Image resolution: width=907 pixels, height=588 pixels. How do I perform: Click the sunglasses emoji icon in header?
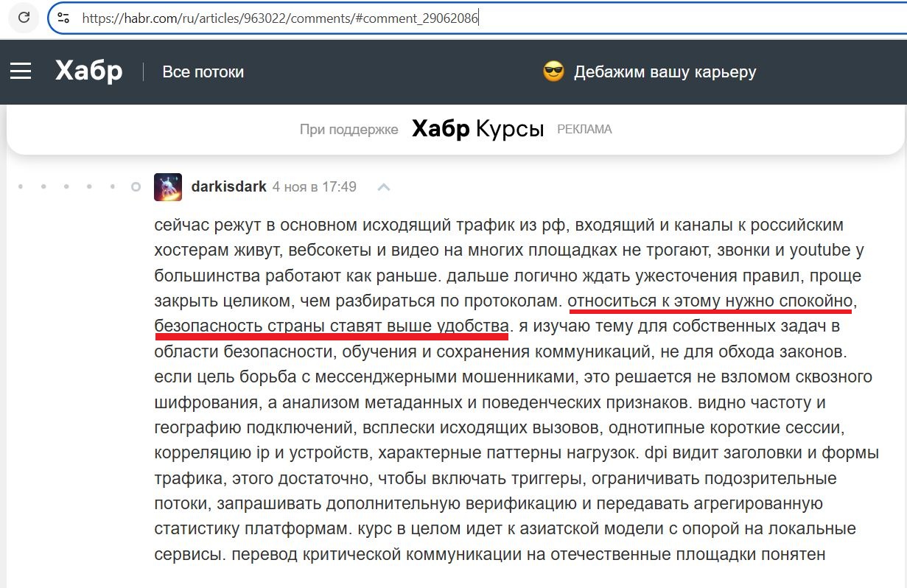click(553, 71)
